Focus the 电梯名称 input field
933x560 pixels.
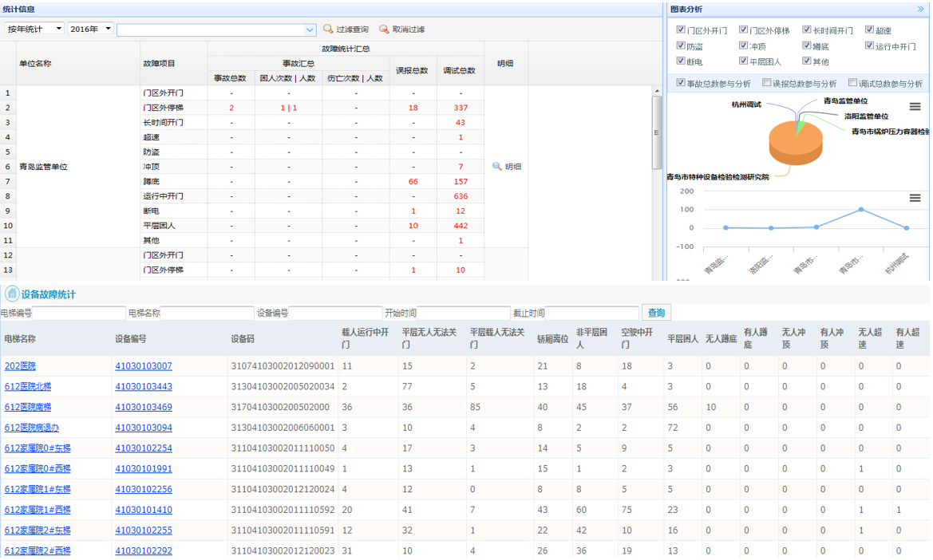pos(207,313)
